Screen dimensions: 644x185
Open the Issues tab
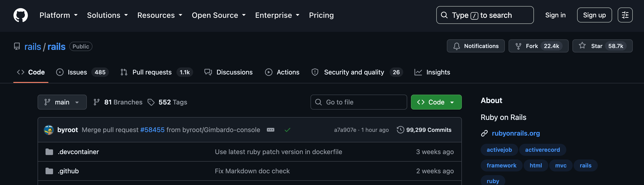pos(82,72)
